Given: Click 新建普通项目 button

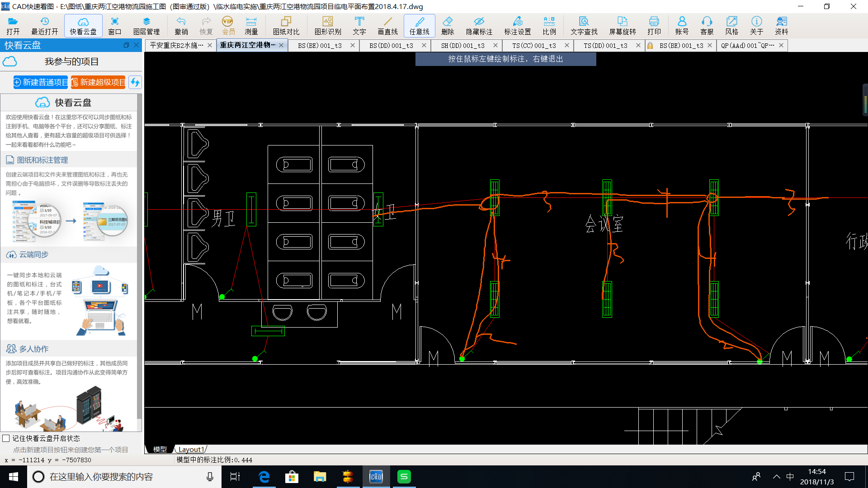Looking at the screenshot, I should point(41,82).
